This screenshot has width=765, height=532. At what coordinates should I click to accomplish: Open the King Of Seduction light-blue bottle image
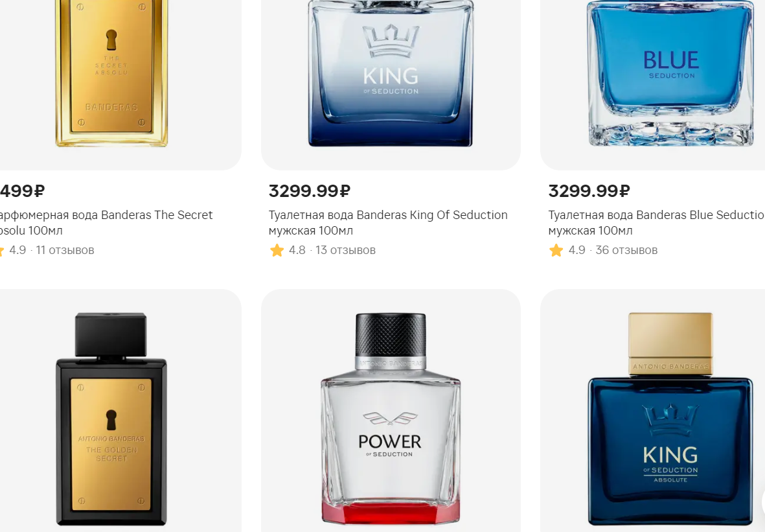tap(391, 73)
